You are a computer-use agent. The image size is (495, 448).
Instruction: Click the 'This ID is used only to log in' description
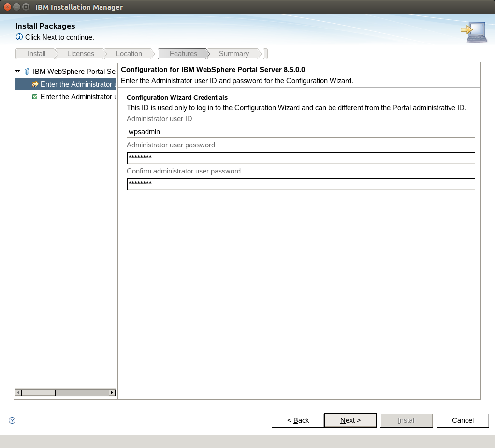(296, 108)
